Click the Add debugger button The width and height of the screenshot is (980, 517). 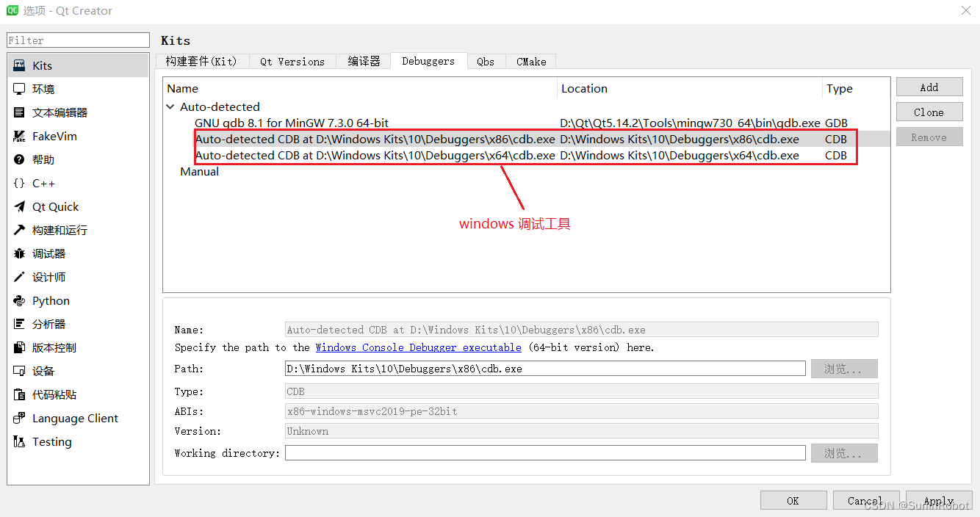click(x=929, y=87)
